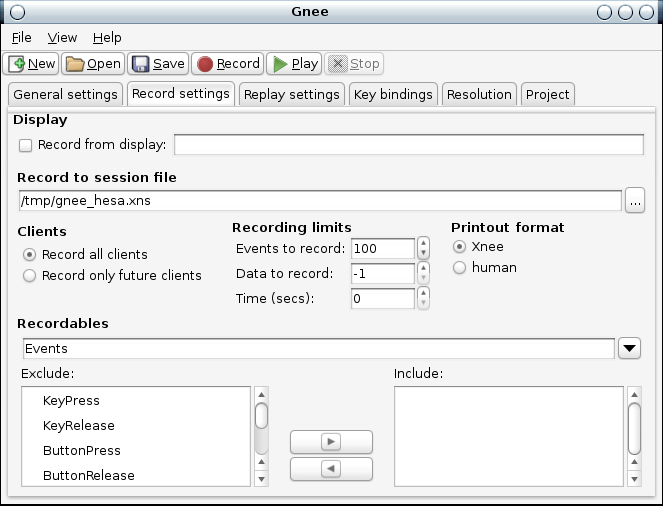Move selected event to Include with right arrow
Viewport: 663px width, 506px height.
tap(331, 442)
